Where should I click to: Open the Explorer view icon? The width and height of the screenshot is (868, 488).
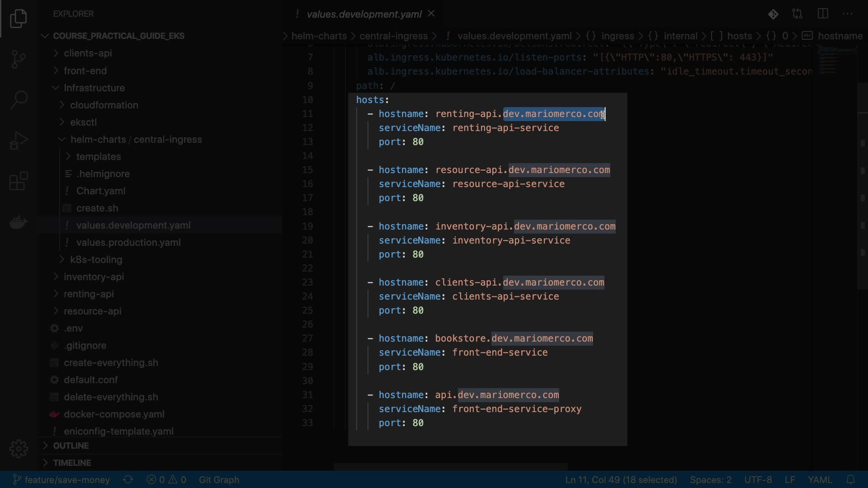(19, 19)
